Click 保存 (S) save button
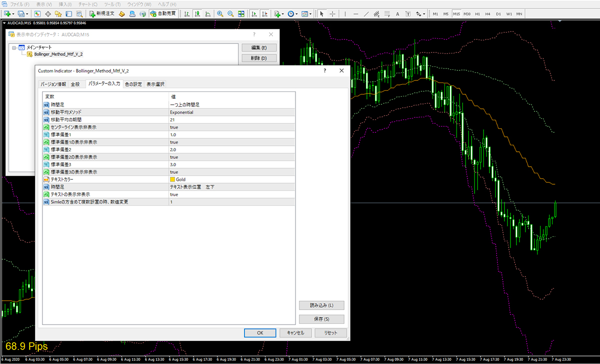Viewport: 600px width, 364px height. (x=321, y=319)
